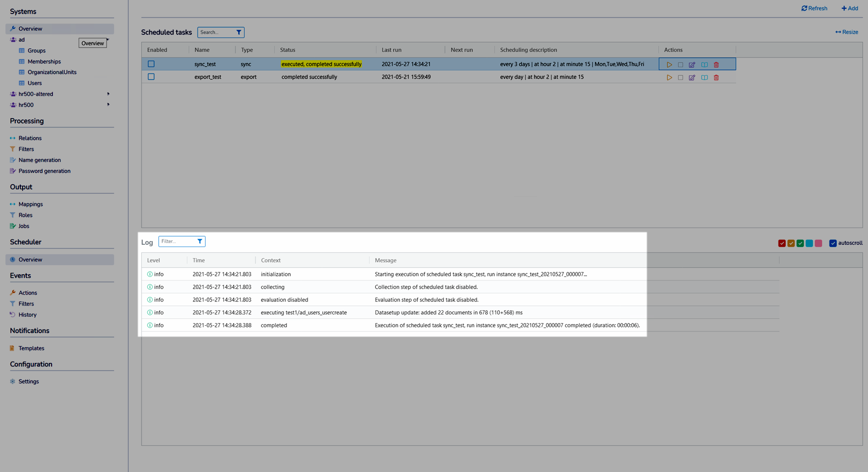Click the filter funnel in Log filter
Screen dimensions: 868x472
pos(200,242)
